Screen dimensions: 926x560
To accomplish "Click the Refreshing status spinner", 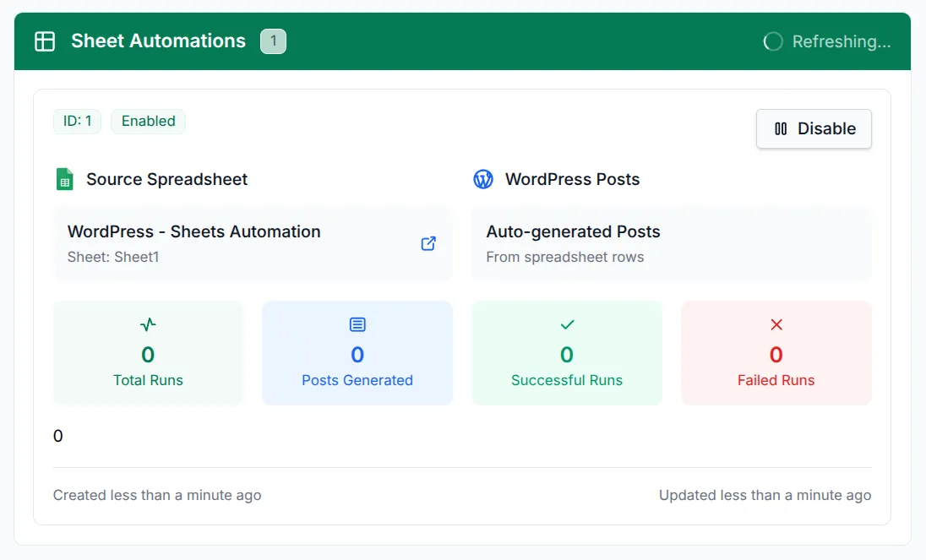I will [773, 41].
